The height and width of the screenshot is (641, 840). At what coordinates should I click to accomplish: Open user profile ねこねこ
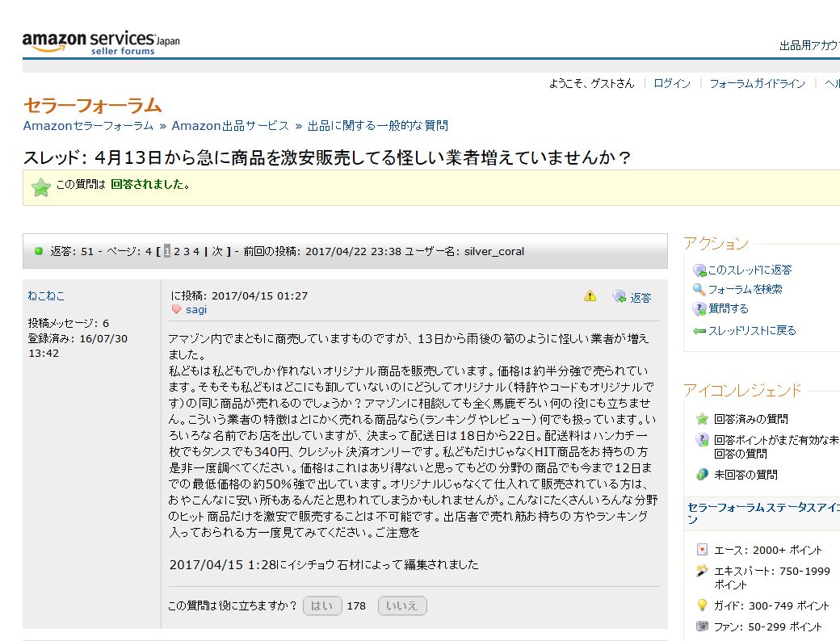[x=46, y=295]
